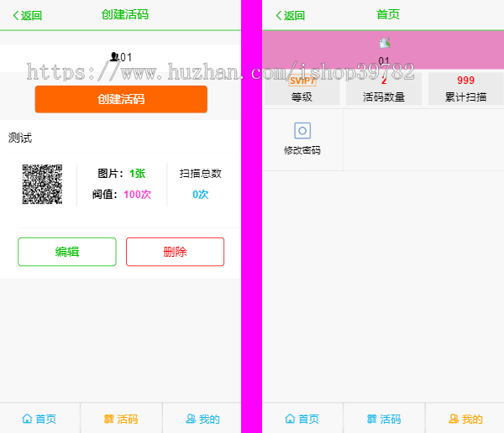Click the red 删除 button

[175, 252]
